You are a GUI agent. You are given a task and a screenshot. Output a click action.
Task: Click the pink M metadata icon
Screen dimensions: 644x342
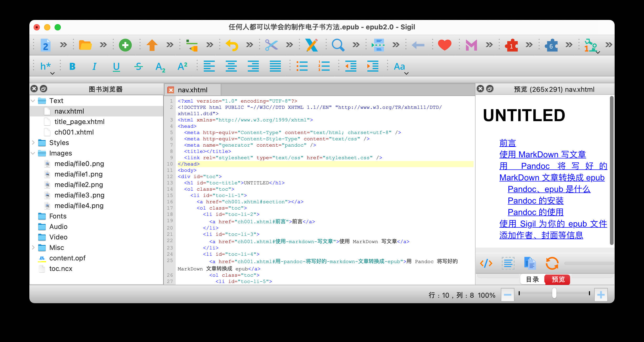pyautogui.click(x=471, y=45)
